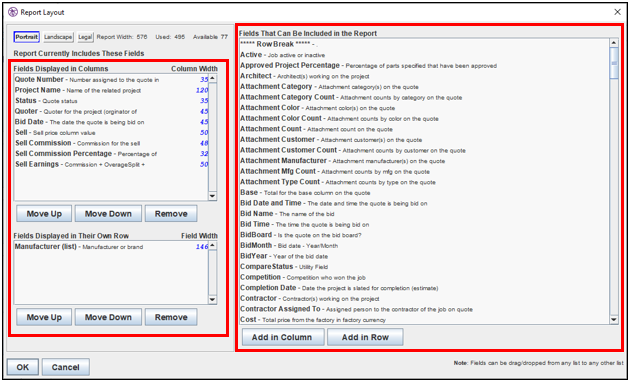This screenshot has width=633, height=385.
Task: Click up arrow of own-row fields scrollbar
Action: click(212, 245)
